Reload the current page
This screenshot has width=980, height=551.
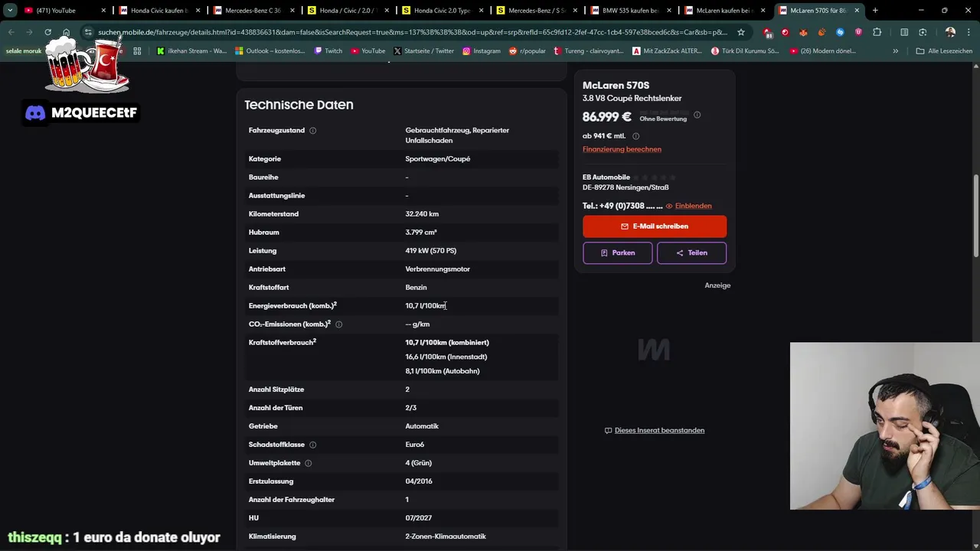[x=47, y=32]
